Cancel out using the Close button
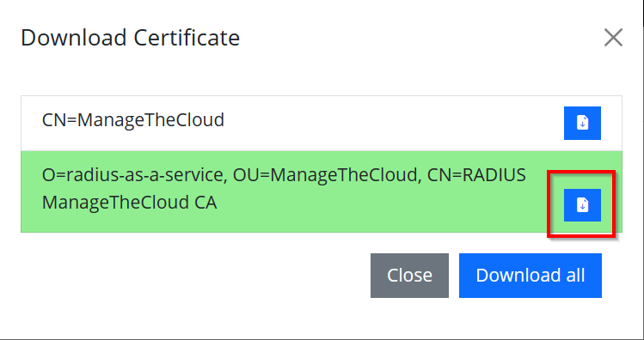Image resolution: width=644 pixels, height=340 pixels. [x=409, y=276]
